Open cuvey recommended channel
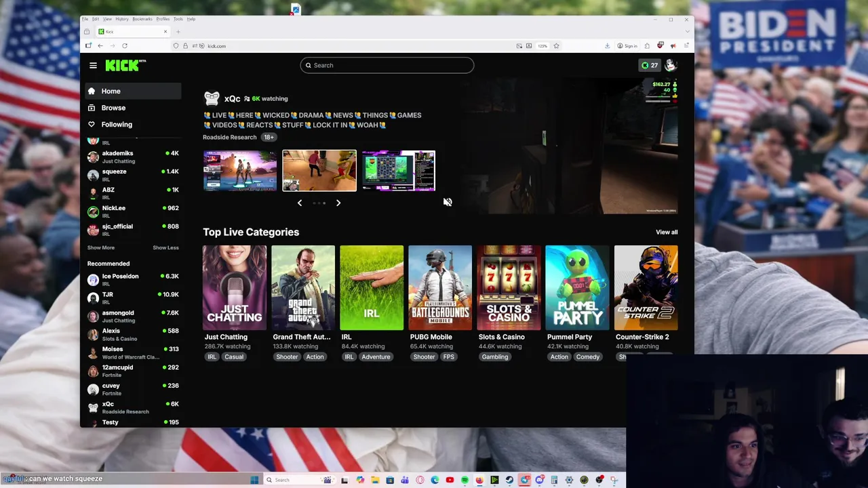 [x=133, y=389]
